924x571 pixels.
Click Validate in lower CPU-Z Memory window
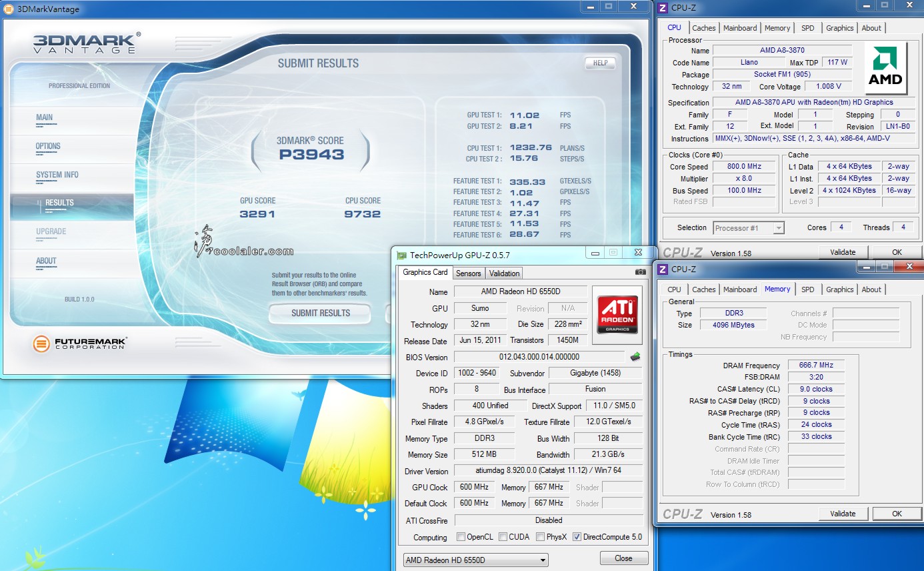[843, 514]
